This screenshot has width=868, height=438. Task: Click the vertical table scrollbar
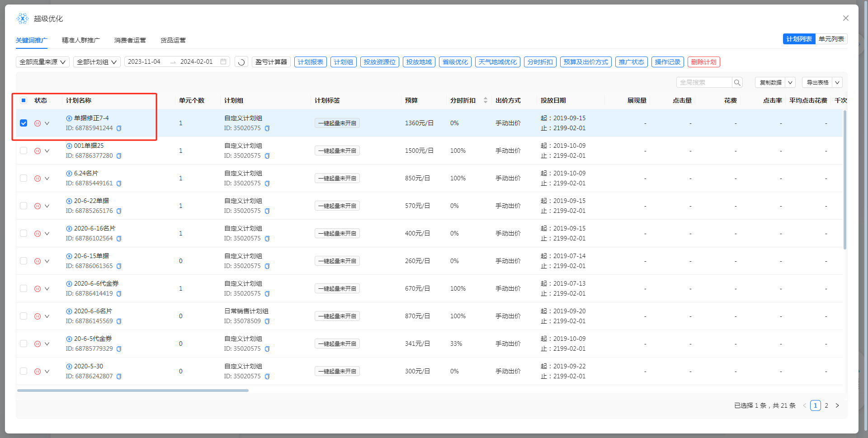(x=844, y=180)
